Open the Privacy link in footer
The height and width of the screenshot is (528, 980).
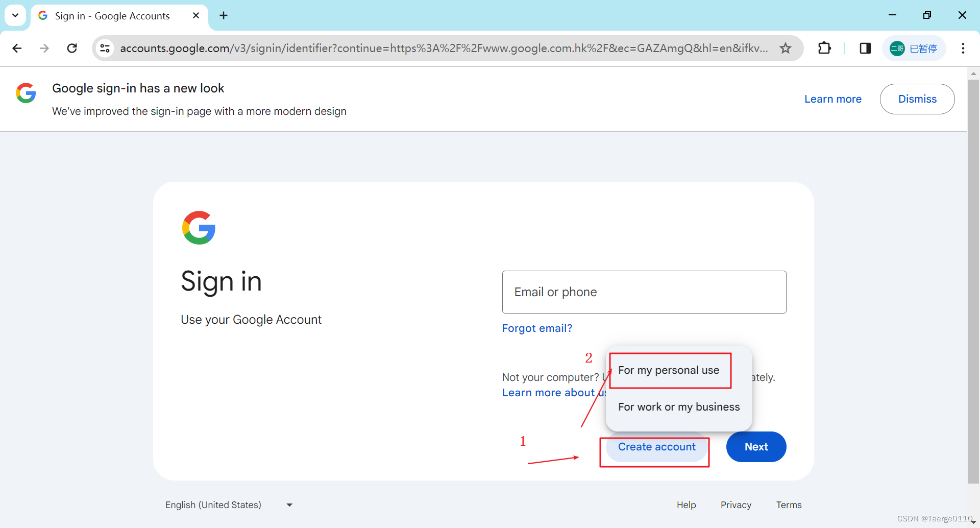(x=736, y=505)
